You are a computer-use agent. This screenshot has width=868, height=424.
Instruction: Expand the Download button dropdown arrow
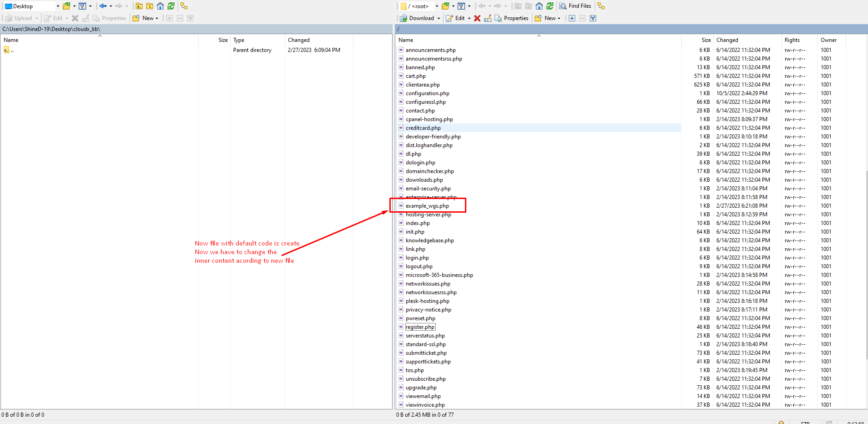click(439, 18)
